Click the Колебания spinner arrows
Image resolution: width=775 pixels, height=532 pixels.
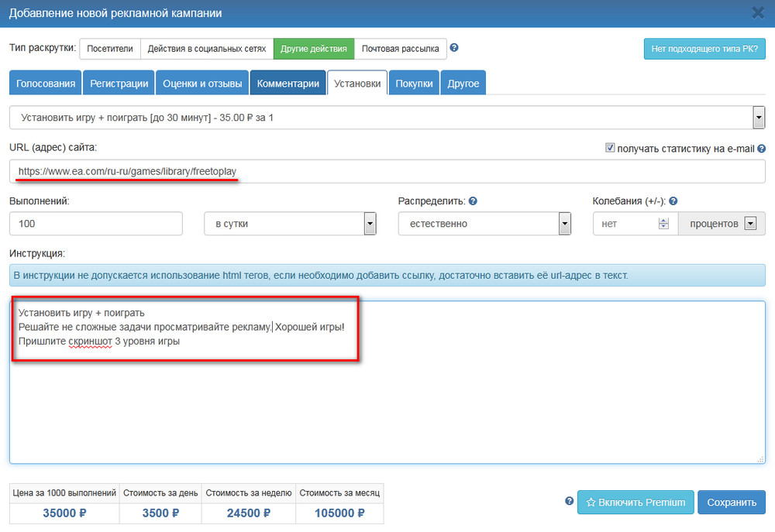coord(663,224)
